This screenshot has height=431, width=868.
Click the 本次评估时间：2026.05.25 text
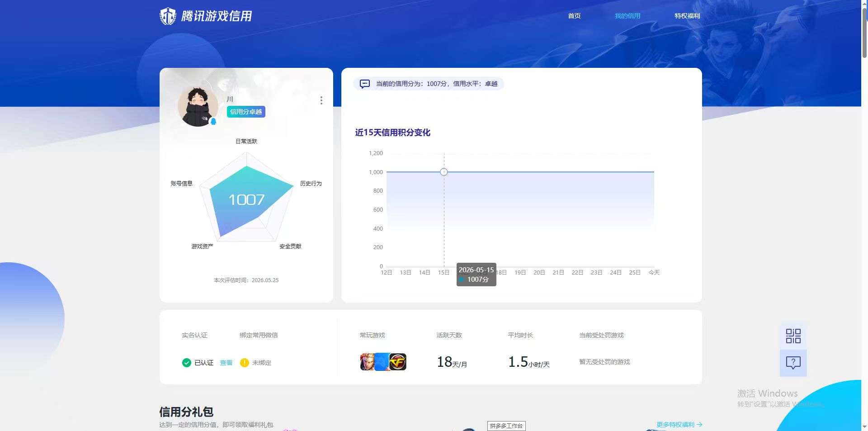coord(246,280)
